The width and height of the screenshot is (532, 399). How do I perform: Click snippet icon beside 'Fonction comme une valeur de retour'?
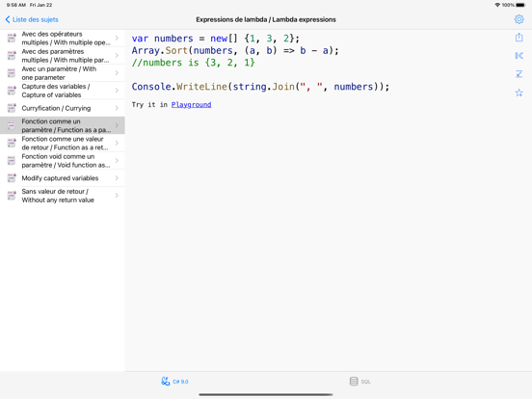point(12,143)
